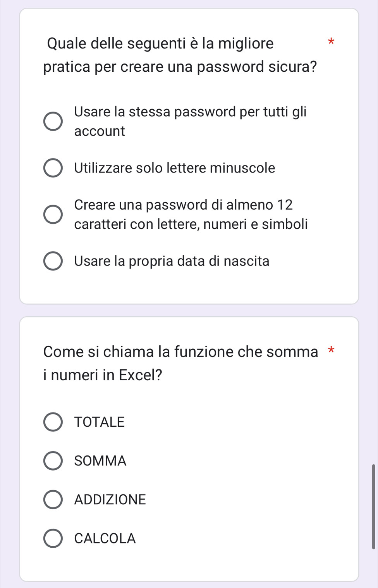Select 'Usare la stessa password per tutti gli account'
The width and height of the screenshot is (378, 588).
(53, 122)
